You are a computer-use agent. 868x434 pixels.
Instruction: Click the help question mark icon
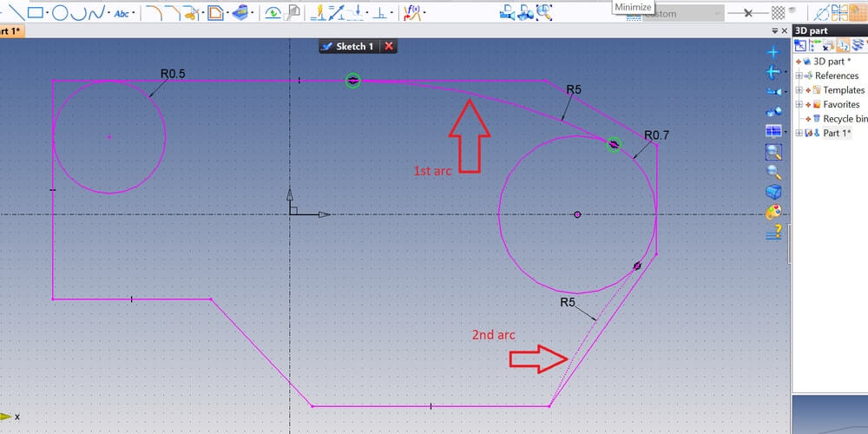[773, 232]
